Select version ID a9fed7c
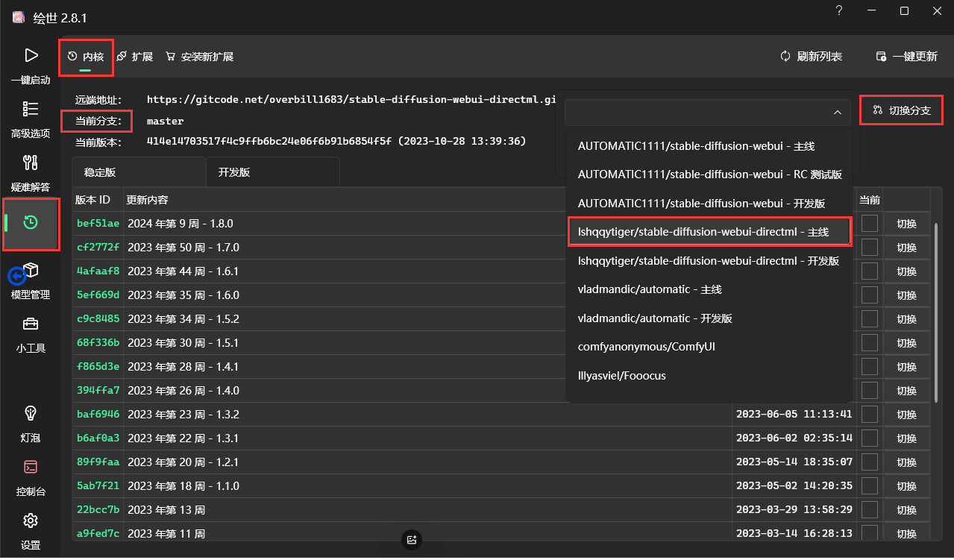 pyautogui.click(x=98, y=534)
